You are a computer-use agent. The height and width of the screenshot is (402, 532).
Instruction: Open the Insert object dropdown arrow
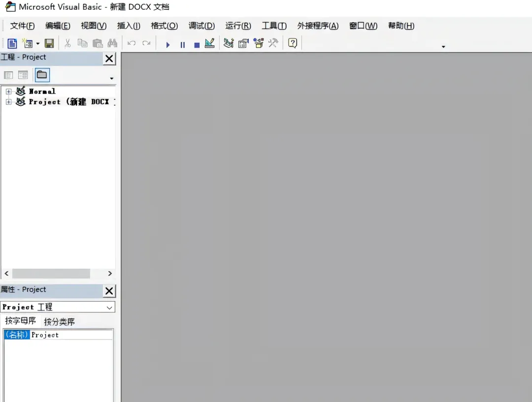tap(37, 44)
